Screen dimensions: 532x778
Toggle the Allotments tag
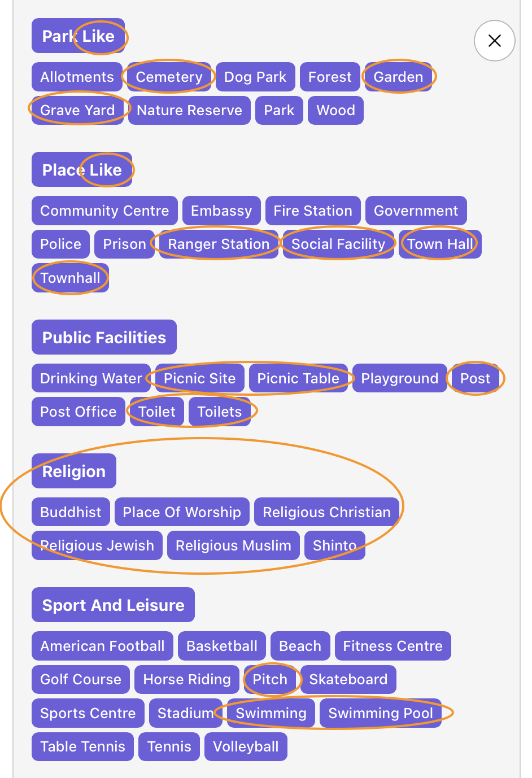point(76,77)
